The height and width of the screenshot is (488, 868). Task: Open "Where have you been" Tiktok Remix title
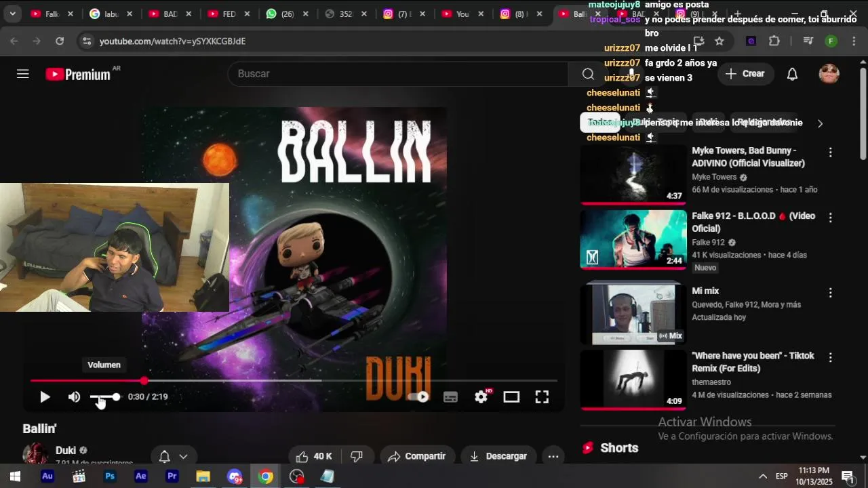(753, 362)
